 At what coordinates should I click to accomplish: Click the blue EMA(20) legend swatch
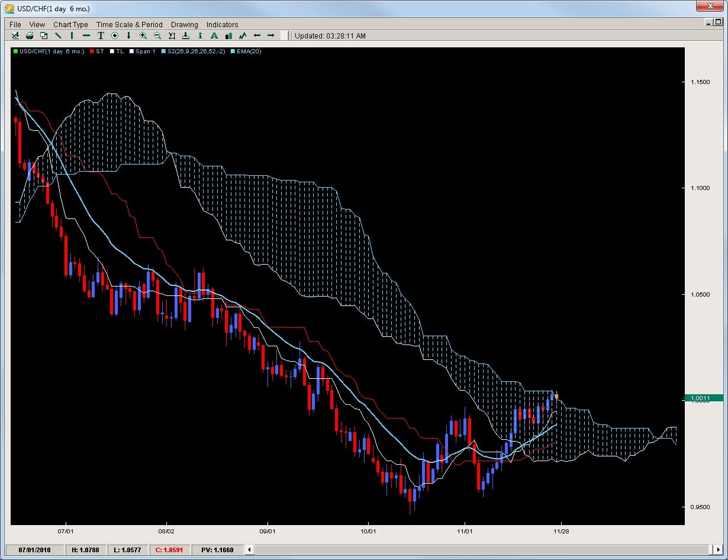(x=231, y=52)
